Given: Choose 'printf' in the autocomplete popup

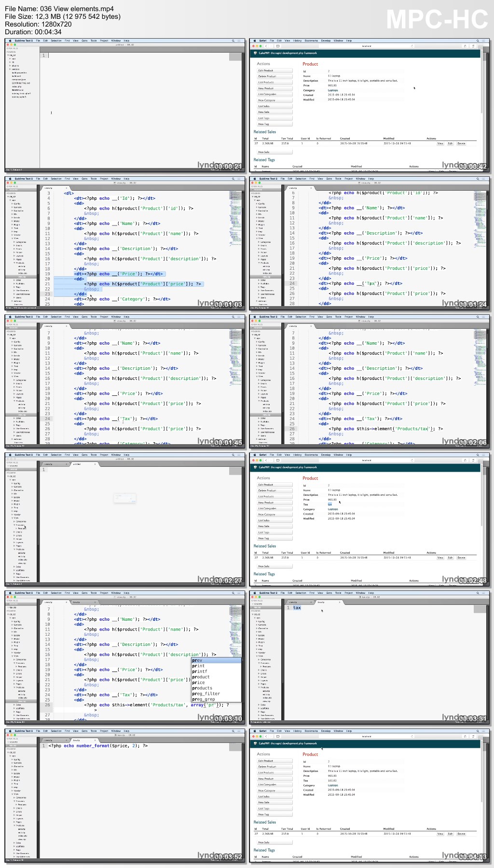Looking at the screenshot, I should (x=216, y=672).
